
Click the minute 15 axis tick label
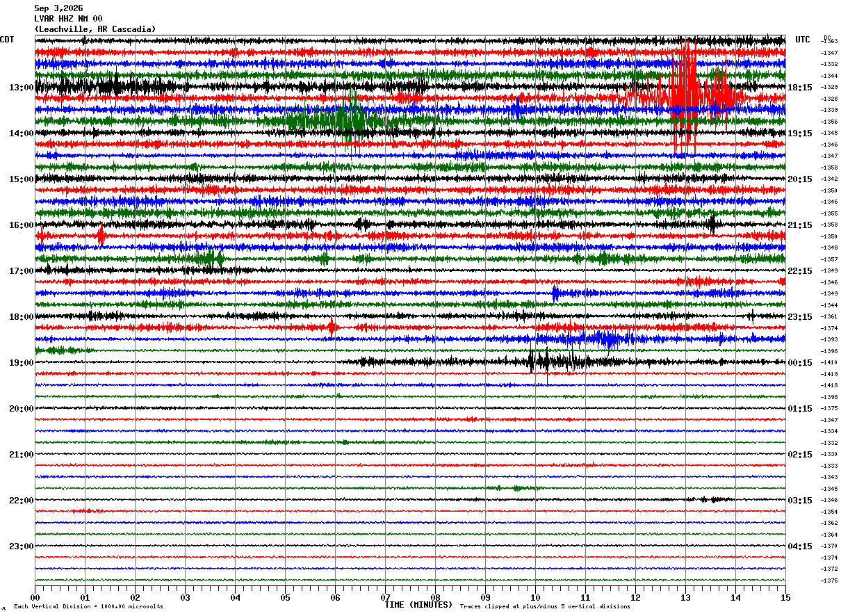point(785,597)
